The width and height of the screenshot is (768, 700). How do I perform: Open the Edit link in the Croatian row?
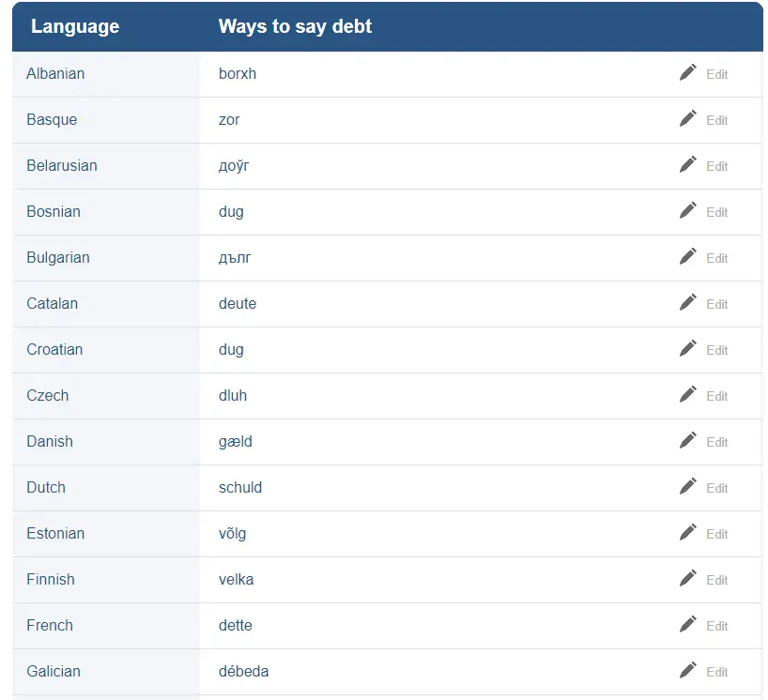click(716, 350)
